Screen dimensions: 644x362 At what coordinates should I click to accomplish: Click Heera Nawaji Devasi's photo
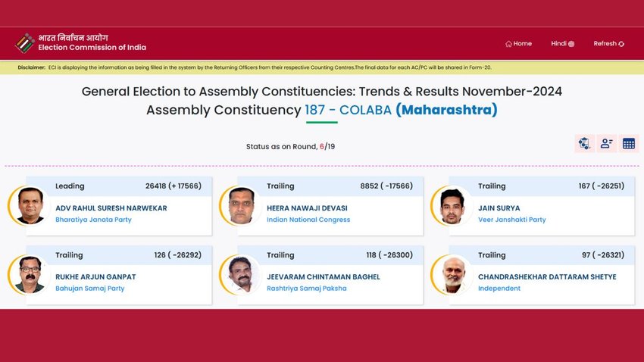click(x=242, y=206)
